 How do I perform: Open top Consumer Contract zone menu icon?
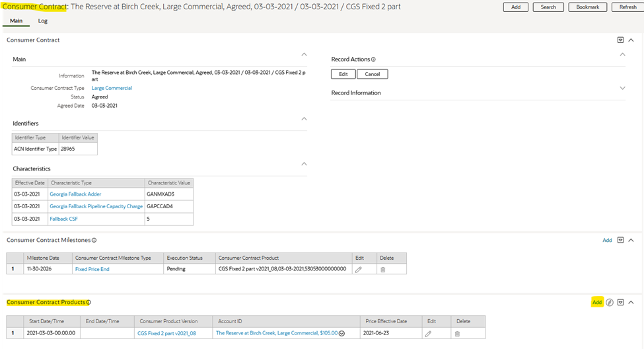tap(620, 40)
